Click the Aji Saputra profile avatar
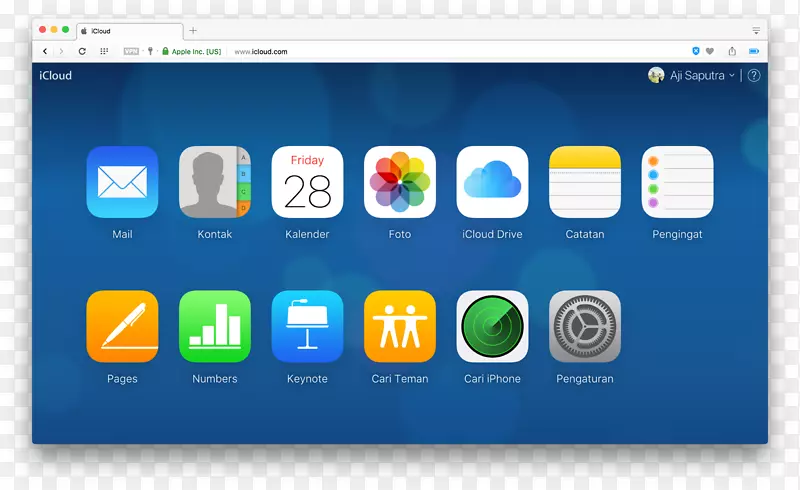 point(656,76)
